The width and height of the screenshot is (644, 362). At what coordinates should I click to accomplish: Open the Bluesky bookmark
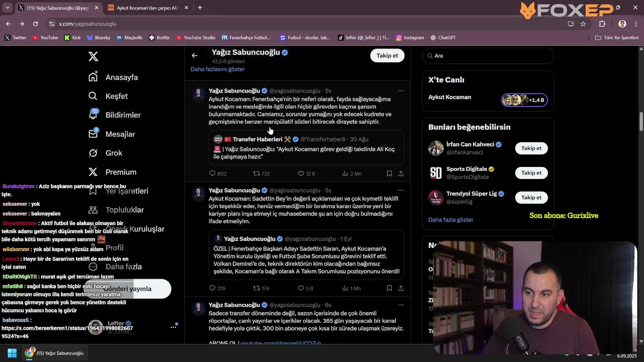coord(98,38)
